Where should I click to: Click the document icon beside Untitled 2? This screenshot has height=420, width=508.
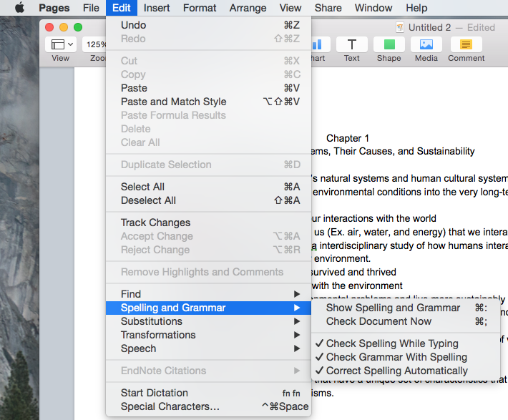(400, 27)
